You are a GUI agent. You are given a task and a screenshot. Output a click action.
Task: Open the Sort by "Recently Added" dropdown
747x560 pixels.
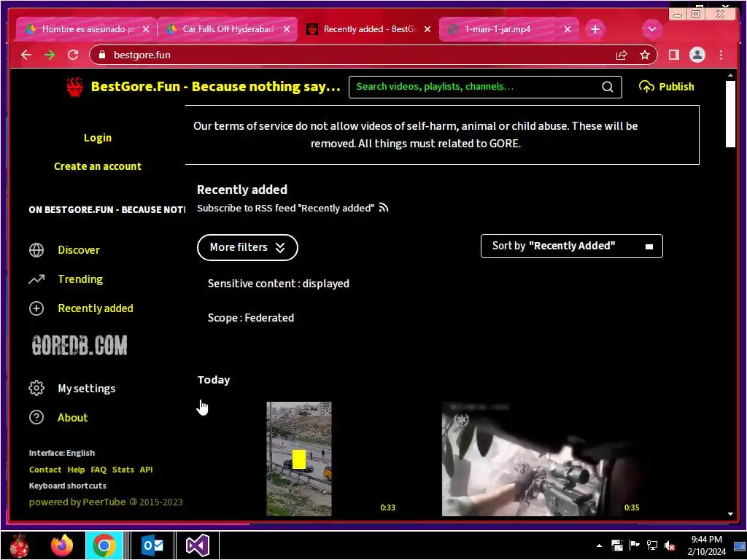pos(571,246)
